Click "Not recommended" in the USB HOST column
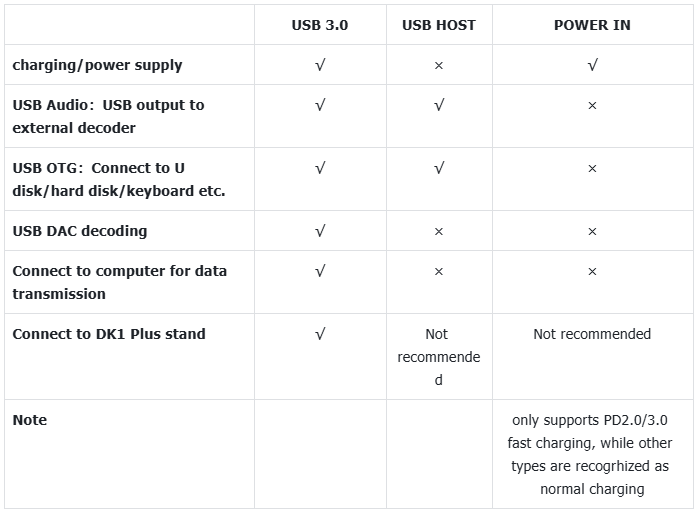This screenshot has height=514, width=700. 439,357
